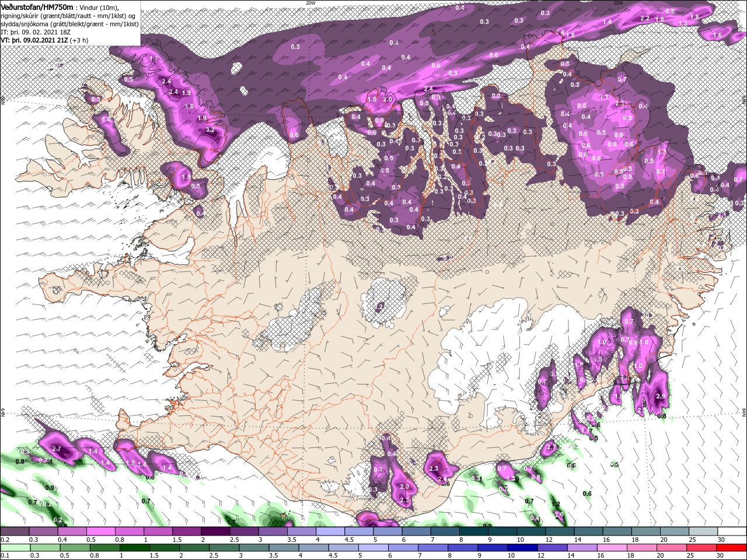This screenshot has height=560, width=747.
Task: Click the light periwinkle 4–4.5 swatch in top legend row
Action: coord(330,532)
